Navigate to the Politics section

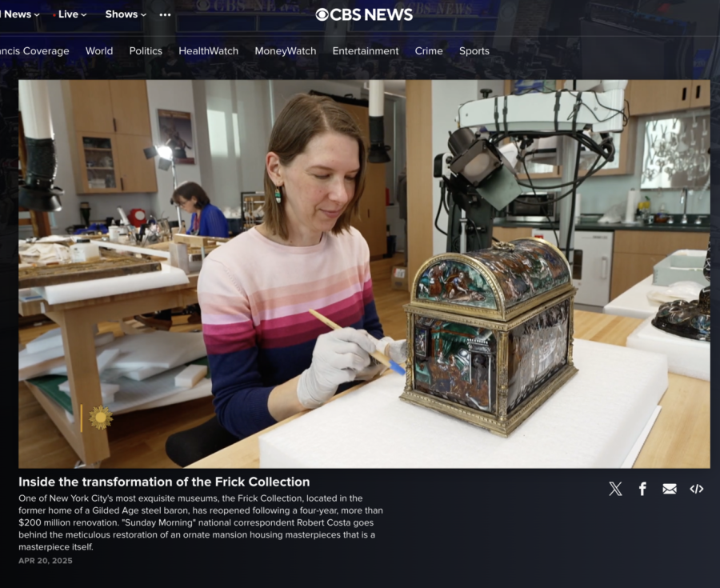click(x=146, y=51)
